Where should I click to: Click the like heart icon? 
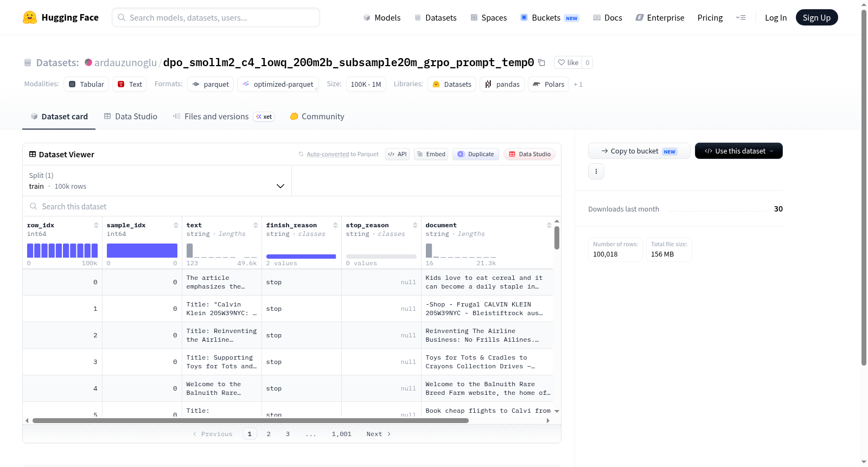pyautogui.click(x=561, y=62)
